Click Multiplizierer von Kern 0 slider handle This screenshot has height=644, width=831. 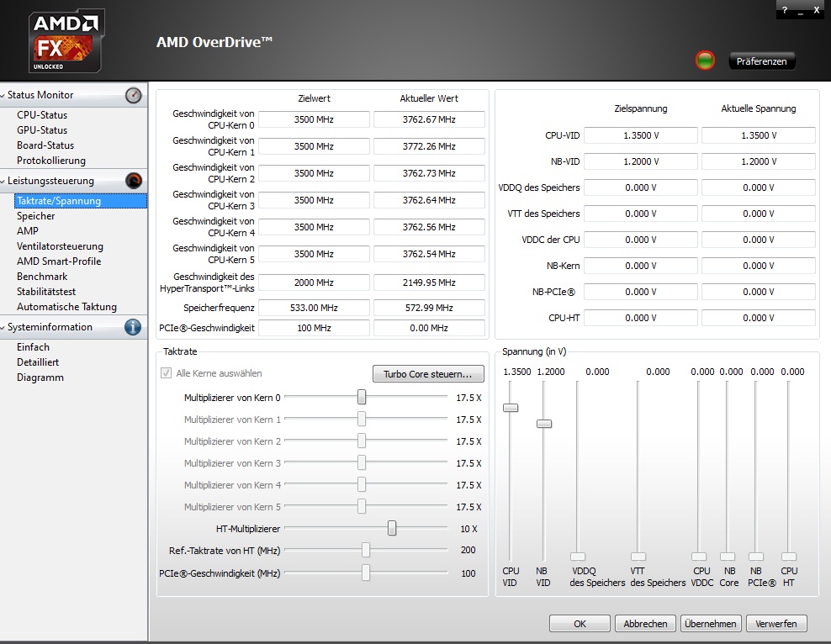362,397
